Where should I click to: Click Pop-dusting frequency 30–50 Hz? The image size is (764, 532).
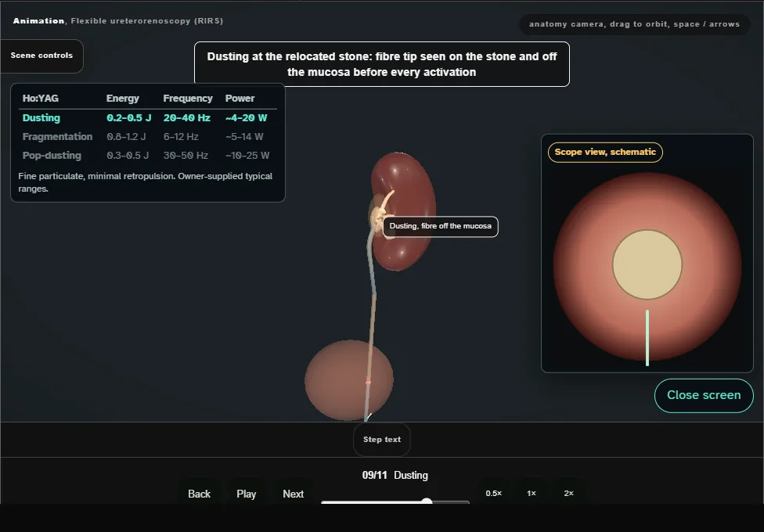pyautogui.click(x=186, y=156)
